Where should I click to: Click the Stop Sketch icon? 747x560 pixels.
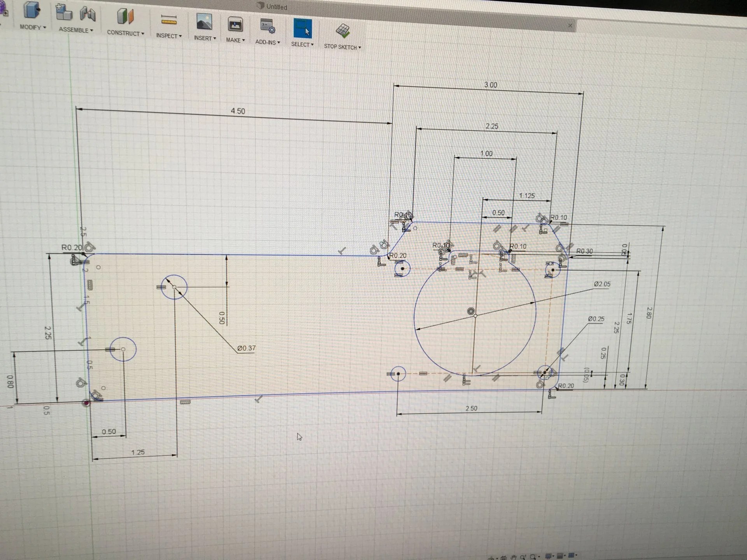[x=343, y=31]
